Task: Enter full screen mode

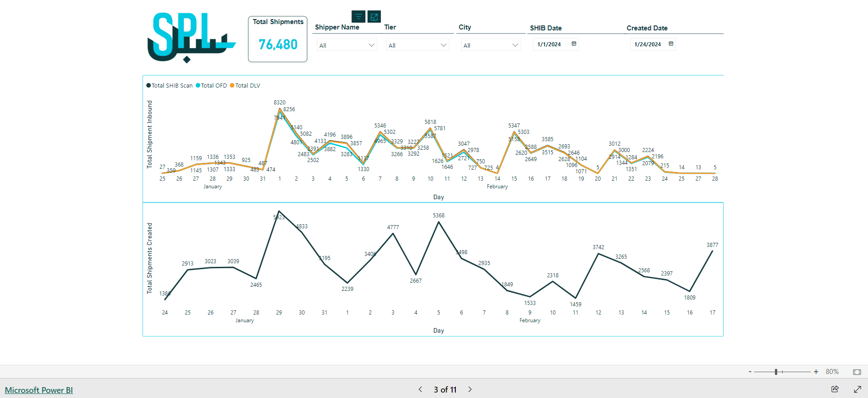Action: coord(858,389)
